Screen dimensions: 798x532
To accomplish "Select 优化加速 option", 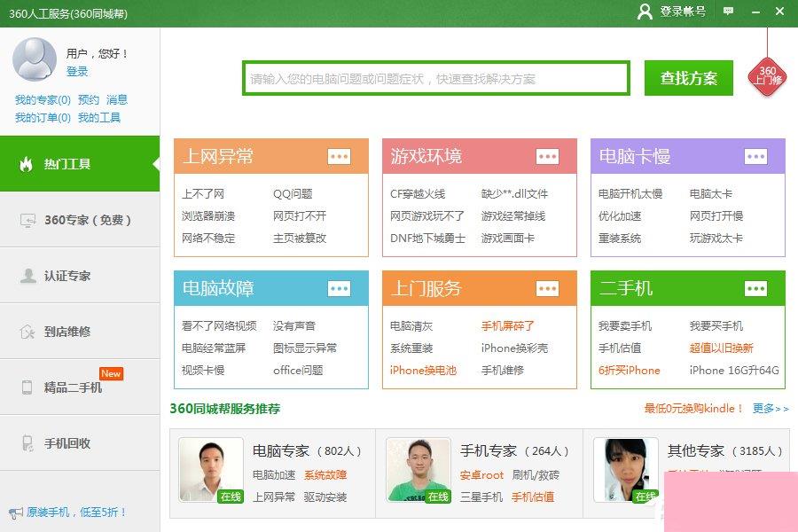I will click(620, 215).
